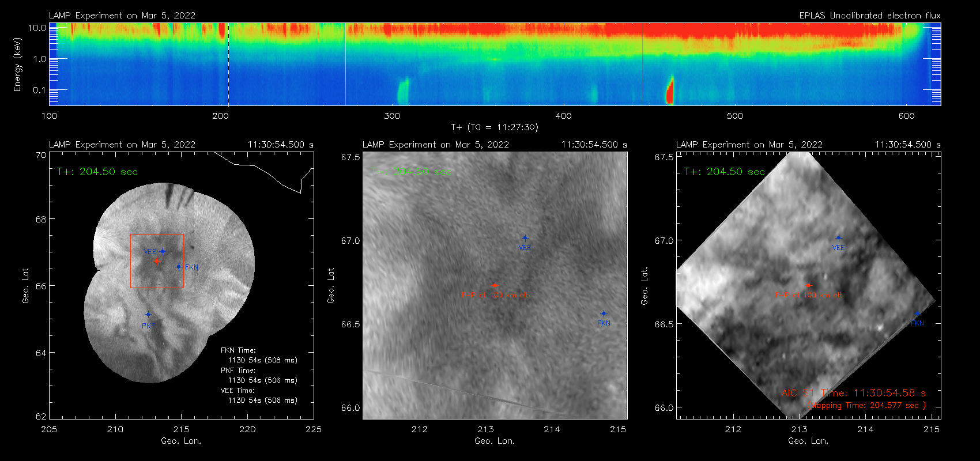The height and width of the screenshot is (461, 980).
Task: Click the green low-energy burst near 305 seconds
Action: click(402, 91)
